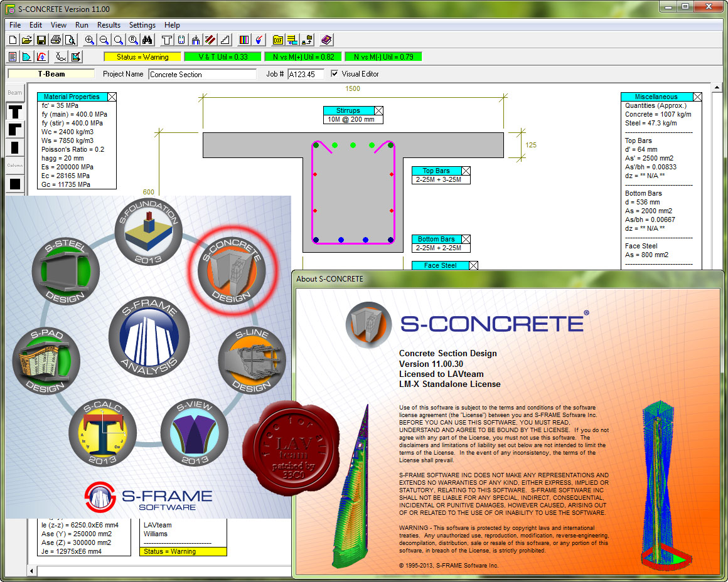This screenshot has height=582, width=728.
Task: Click the yellow Status = Warning toolbar indicator
Action: [142, 56]
